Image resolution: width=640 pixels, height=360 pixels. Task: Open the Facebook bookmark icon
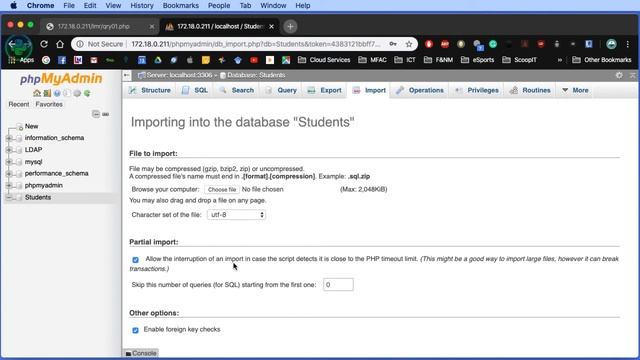coord(62,60)
